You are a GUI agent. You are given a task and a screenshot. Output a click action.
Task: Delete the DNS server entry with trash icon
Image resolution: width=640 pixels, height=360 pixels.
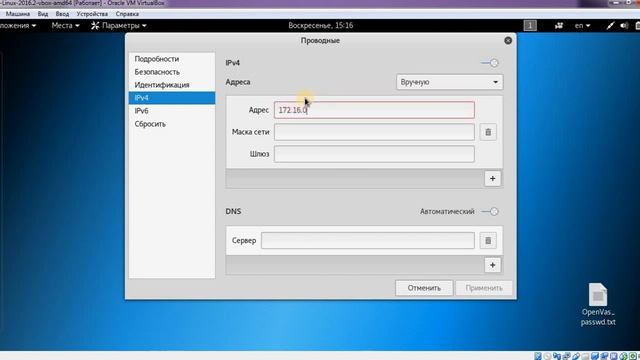[488, 241]
